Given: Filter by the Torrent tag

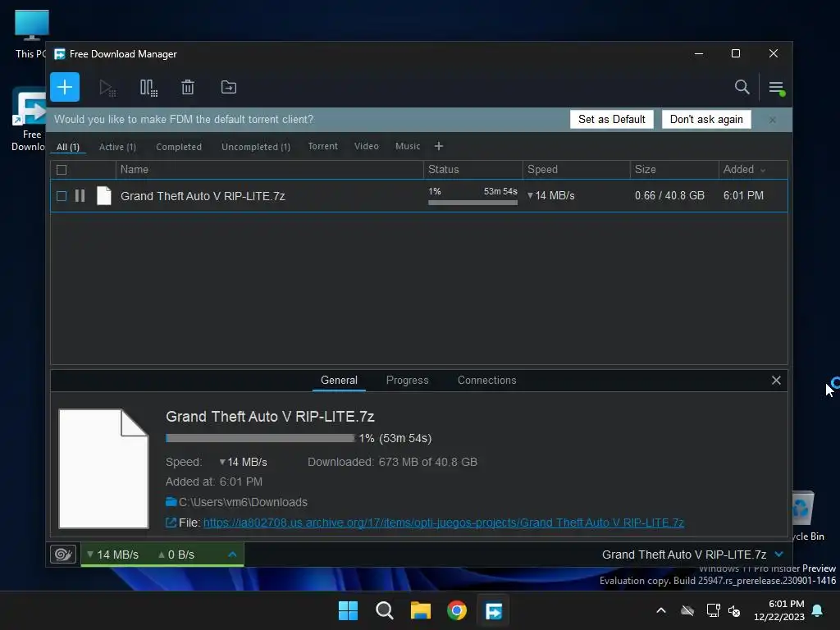Looking at the screenshot, I should tap(323, 146).
